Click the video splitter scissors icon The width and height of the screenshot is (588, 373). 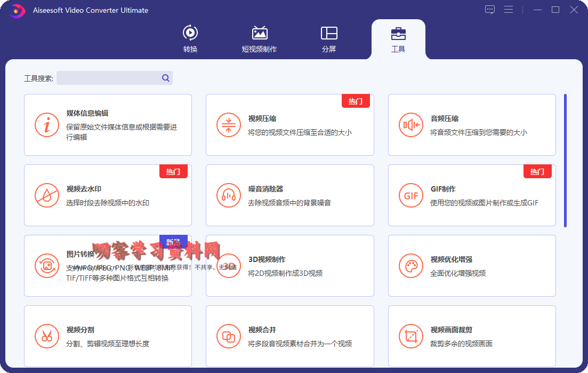point(47,336)
